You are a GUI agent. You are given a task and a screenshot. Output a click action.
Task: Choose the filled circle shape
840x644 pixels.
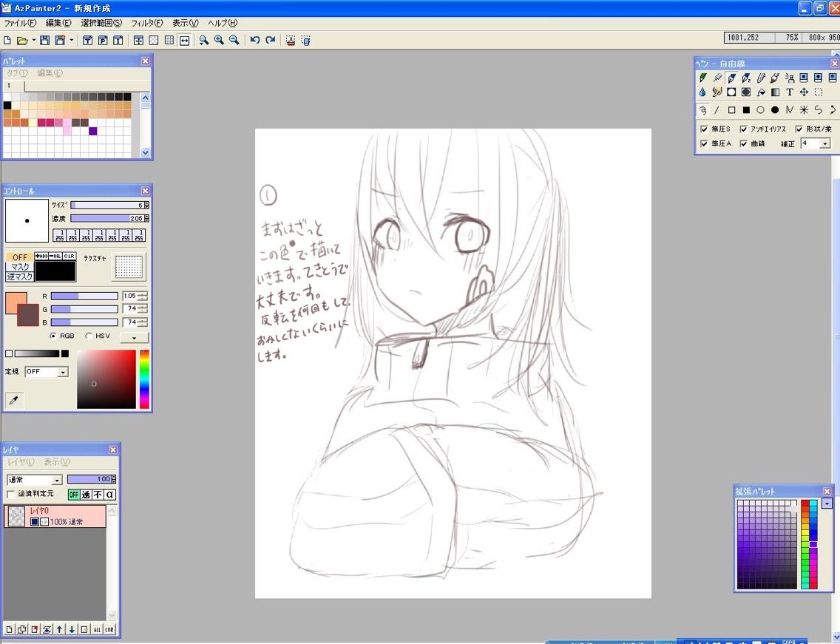tap(775, 110)
